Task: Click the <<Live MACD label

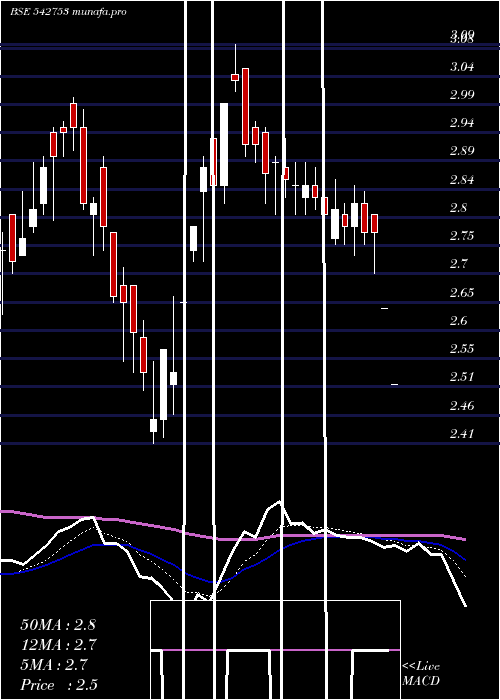Action: 421,674
